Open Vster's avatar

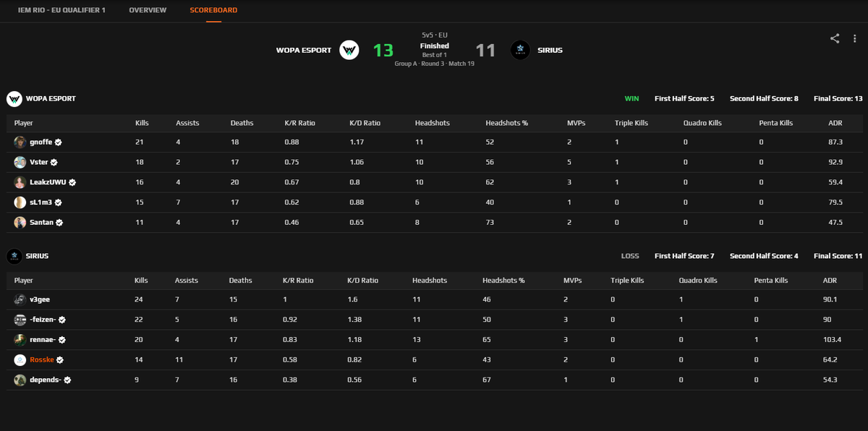(20, 163)
